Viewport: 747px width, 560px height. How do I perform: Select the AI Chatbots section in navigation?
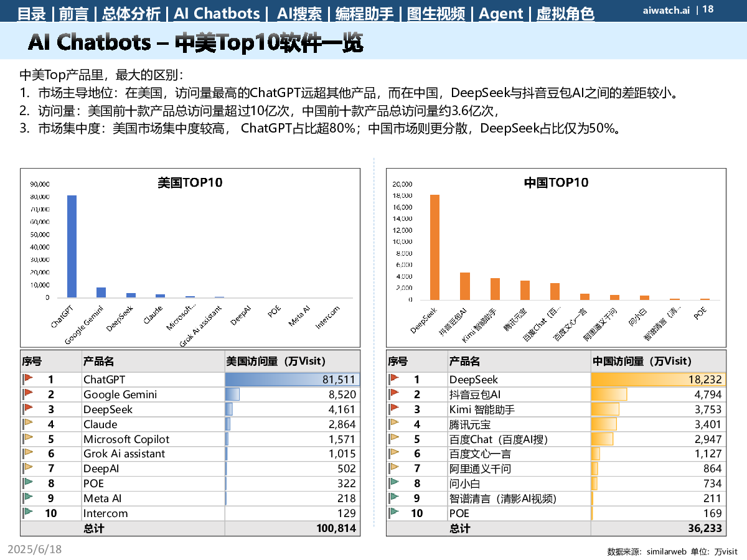click(x=217, y=14)
